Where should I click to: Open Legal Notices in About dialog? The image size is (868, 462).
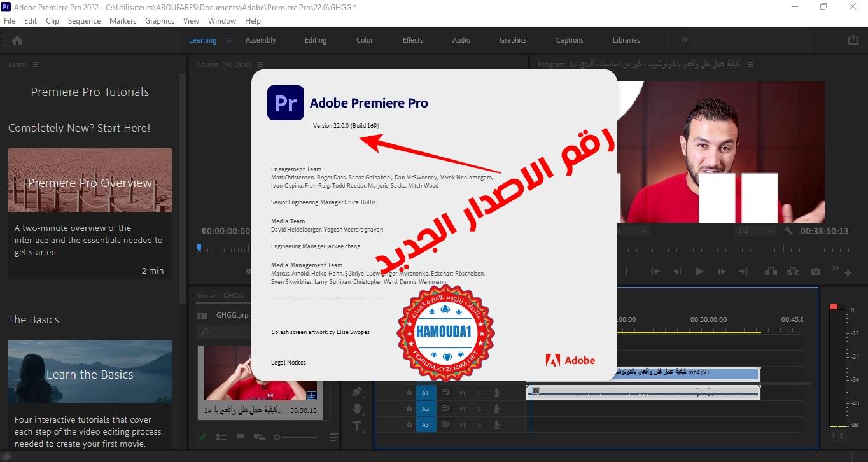(288, 363)
